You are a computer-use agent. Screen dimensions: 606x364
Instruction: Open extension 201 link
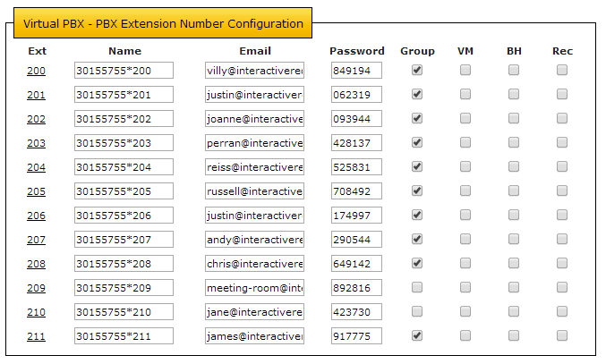[37, 95]
